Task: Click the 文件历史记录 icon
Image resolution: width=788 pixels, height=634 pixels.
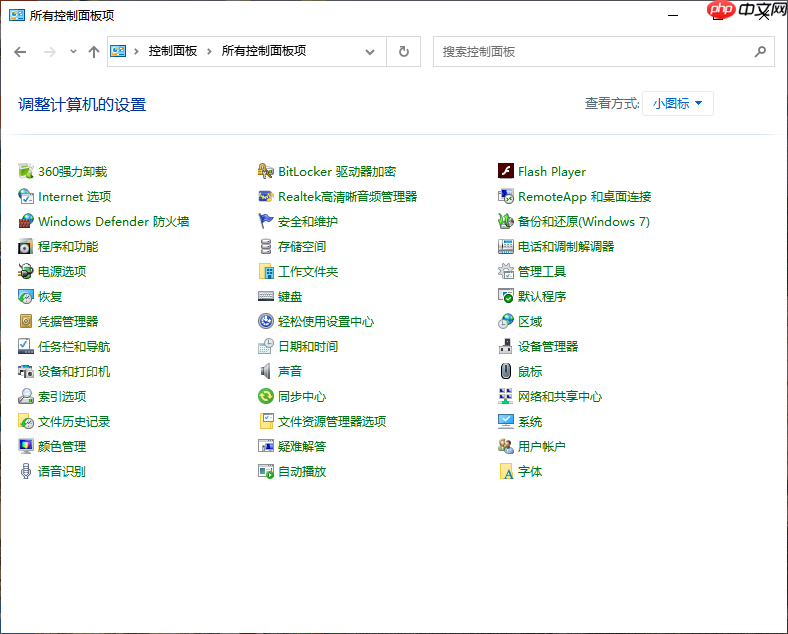Action: click(26, 421)
